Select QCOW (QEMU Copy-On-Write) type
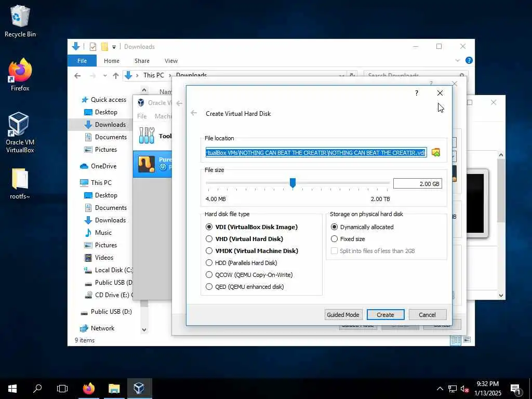This screenshot has height=399, width=532. pos(249,275)
